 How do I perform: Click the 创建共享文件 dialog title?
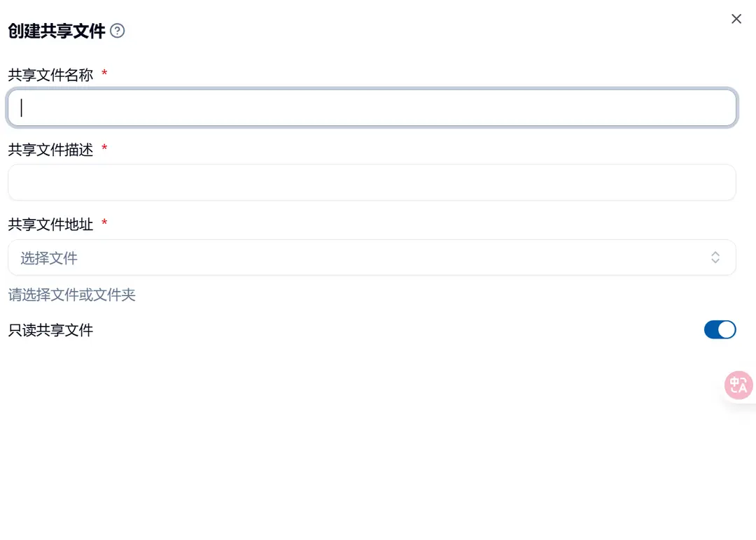click(57, 31)
